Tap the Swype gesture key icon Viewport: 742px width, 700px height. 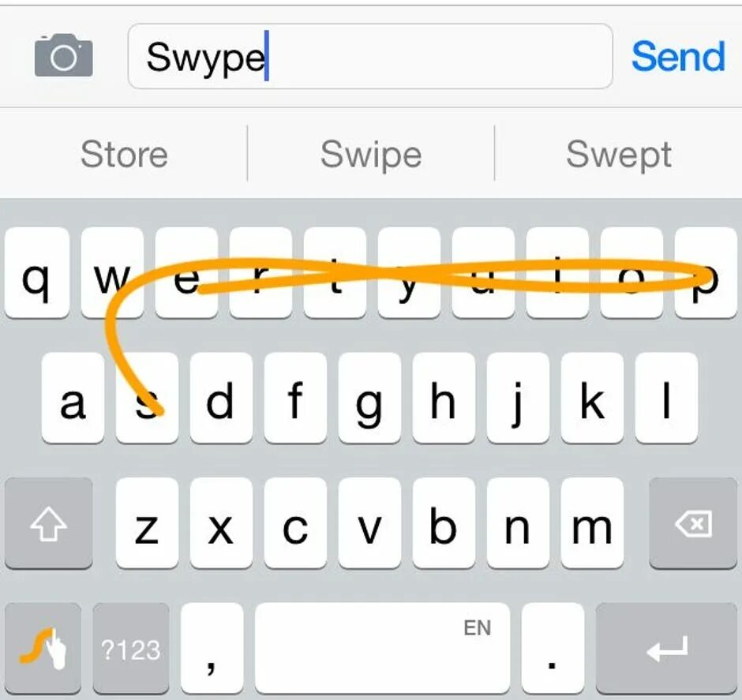click(43, 647)
